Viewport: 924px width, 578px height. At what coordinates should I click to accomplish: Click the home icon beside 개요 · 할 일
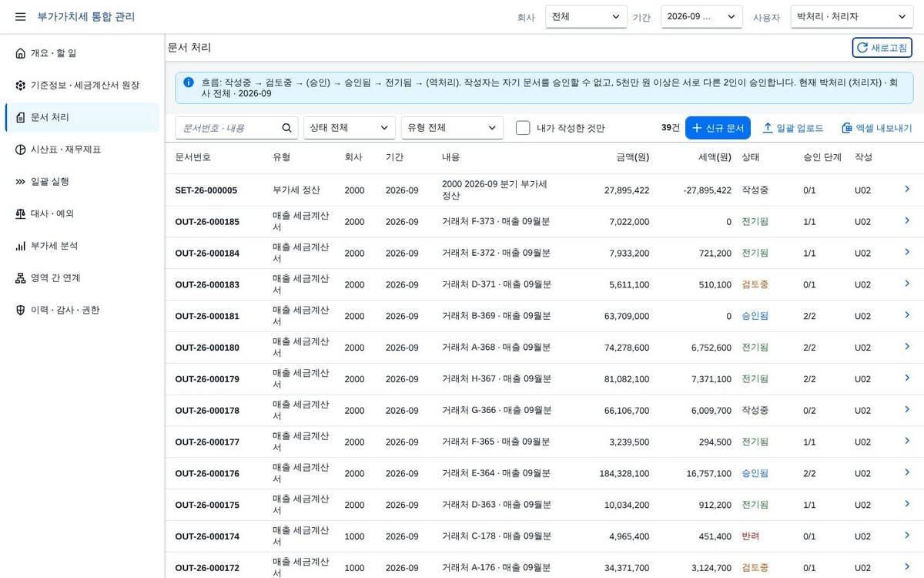click(x=20, y=53)
